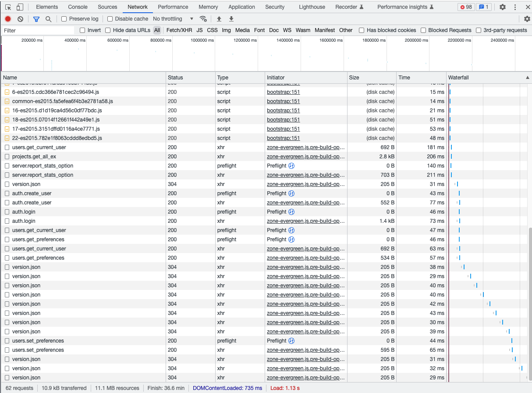Open DevTools customize menu (three dots)
The width and height of the screenshot is (532, 393).
pos(514,7)
